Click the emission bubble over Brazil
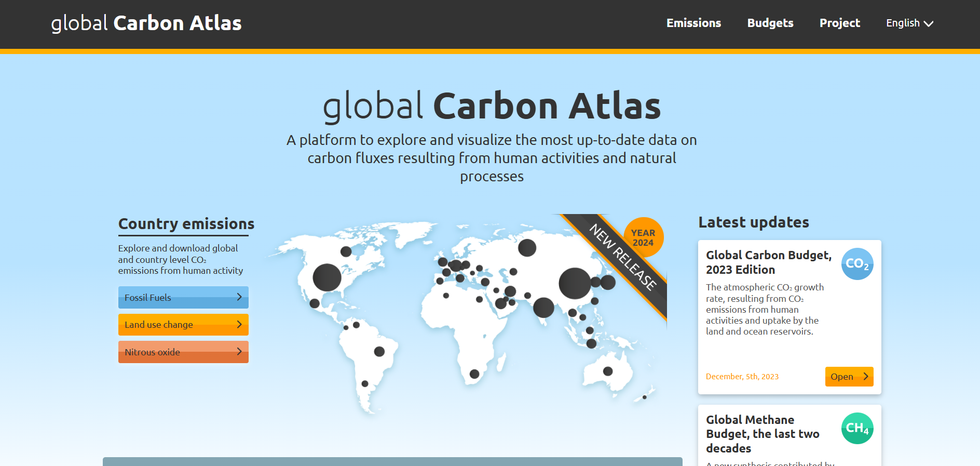980x466 pixels. tap(379, 352)
